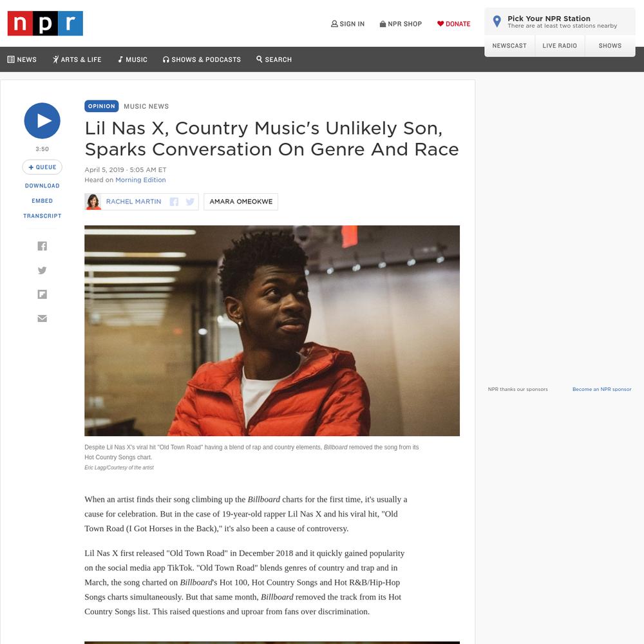The image size is (644, 644).
Task: Donate to NPR
Action: tap(454, 24)
